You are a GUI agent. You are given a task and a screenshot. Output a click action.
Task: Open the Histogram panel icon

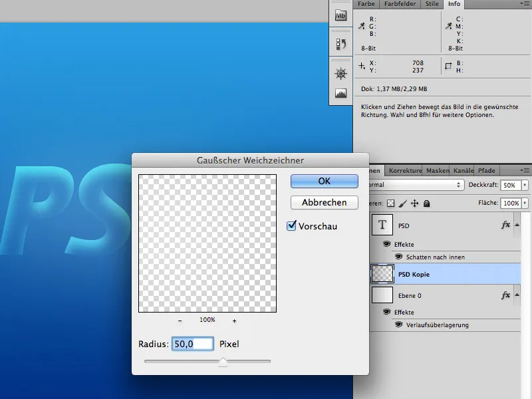click(x=340, y=93)
